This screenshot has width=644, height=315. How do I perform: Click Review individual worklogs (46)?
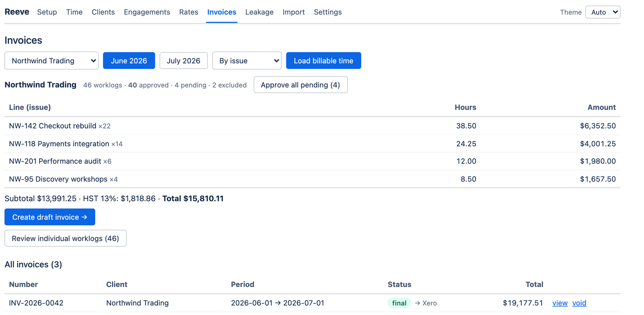tap(65, 238)
